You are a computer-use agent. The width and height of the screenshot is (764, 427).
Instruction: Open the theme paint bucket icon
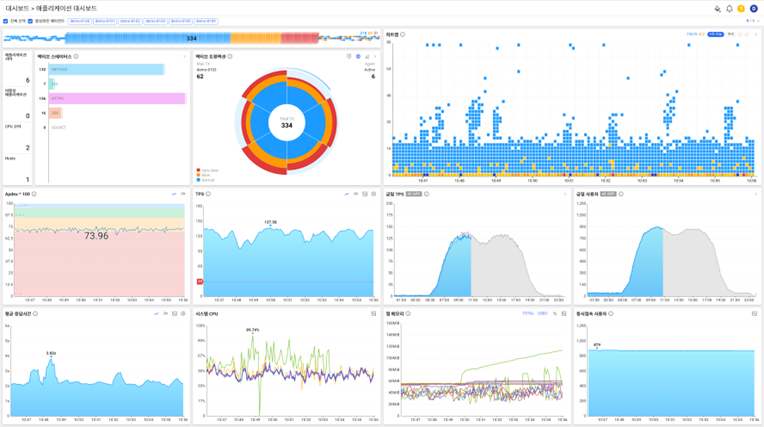tap(717, 9)
